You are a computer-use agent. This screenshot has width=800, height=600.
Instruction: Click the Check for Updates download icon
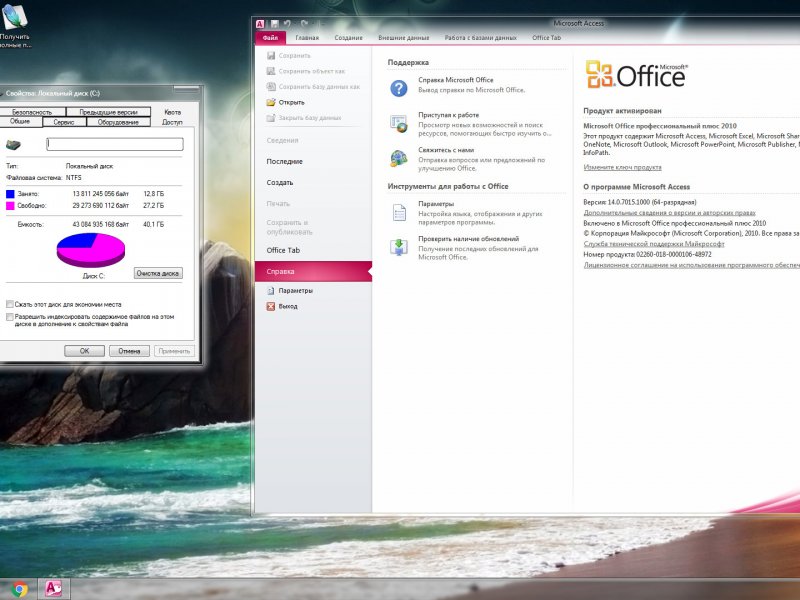398,247
